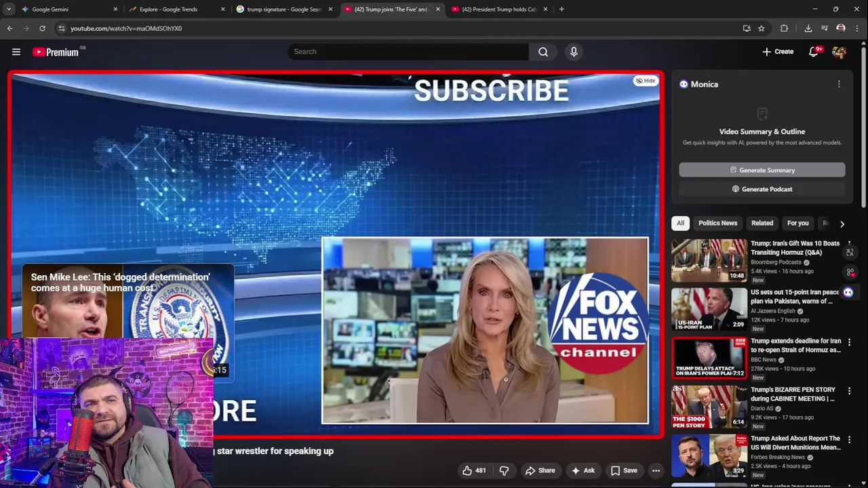Open the notifications bell
Image resolution: width=868 pixels, height=488 pixels.
pos(814,52)
